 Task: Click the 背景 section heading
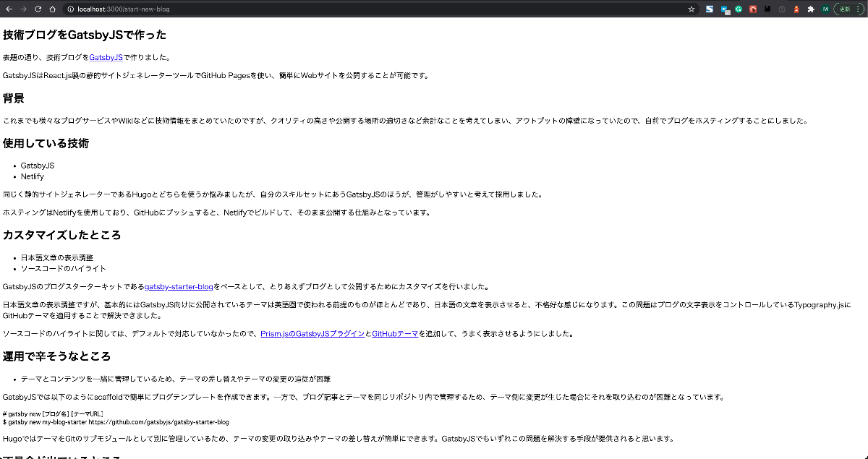(14, 98)
